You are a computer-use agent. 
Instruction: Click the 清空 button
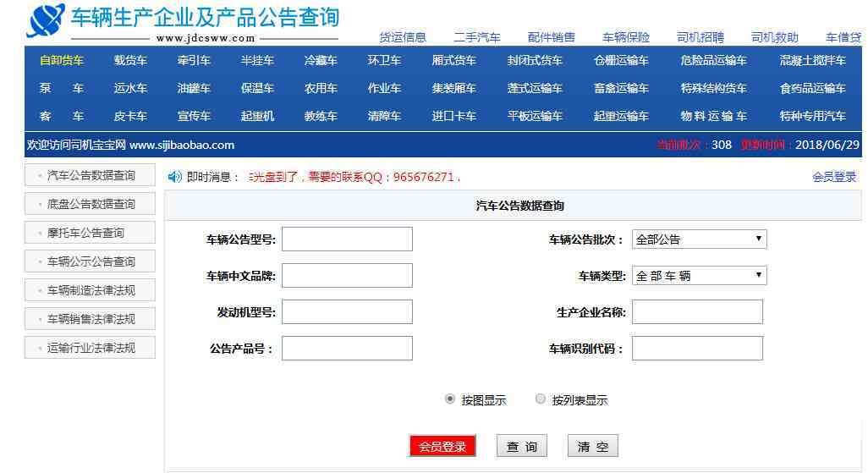tap(592, 446)
